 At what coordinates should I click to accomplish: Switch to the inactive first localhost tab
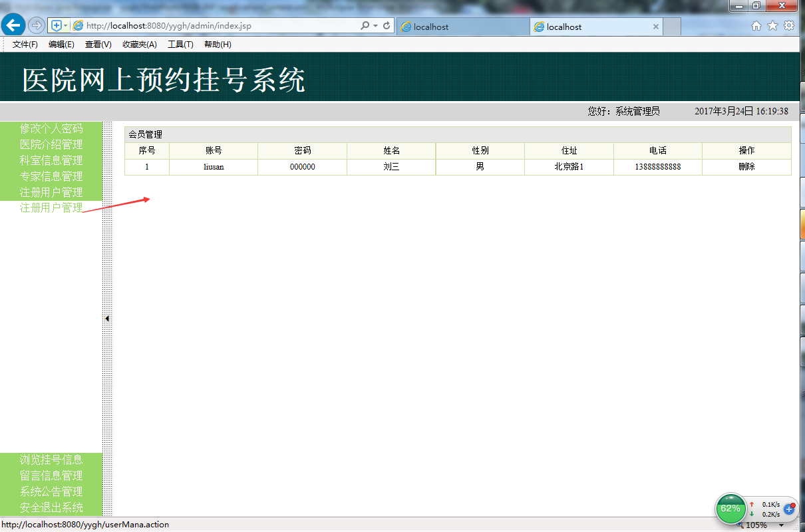tap(463, 27)
